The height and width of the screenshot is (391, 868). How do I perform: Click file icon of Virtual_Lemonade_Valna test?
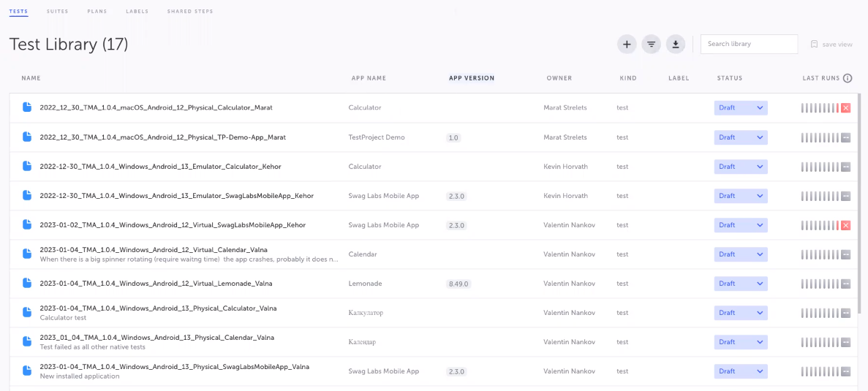pyautogui.click(x=27, y=283)
